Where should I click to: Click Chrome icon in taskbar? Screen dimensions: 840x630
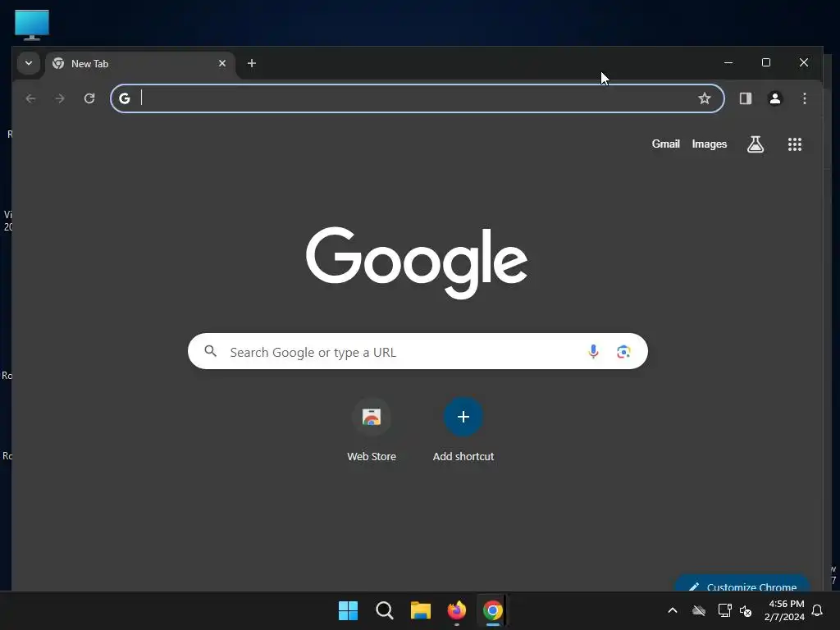492,610
